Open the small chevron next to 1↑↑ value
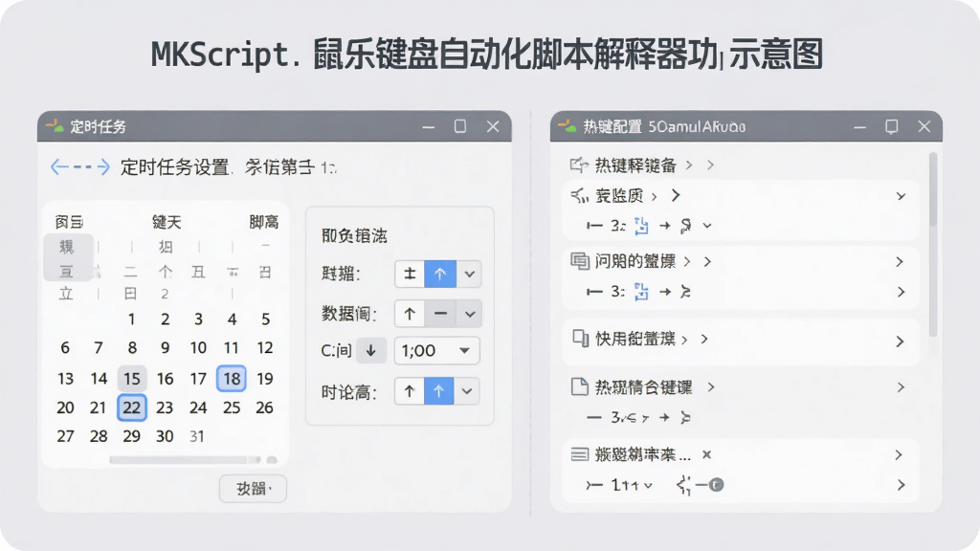 (x=648, y=485)
